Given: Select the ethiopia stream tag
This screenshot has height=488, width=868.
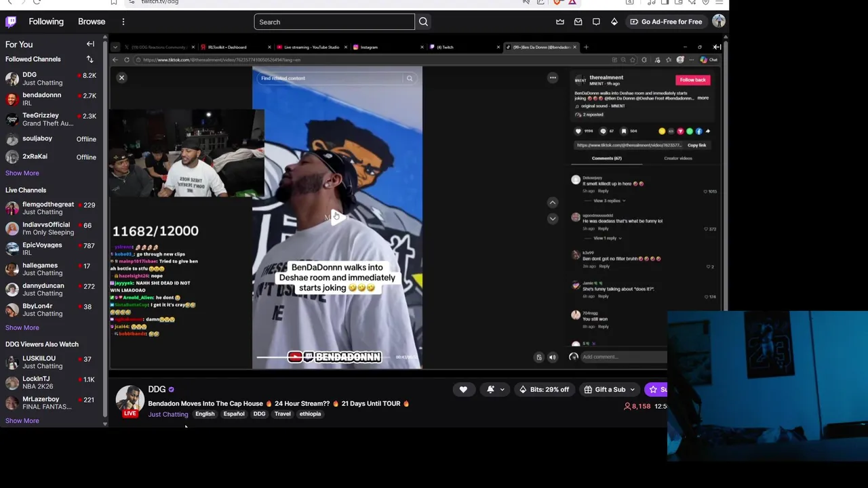Looking at the screenshot, I should pos(310,414).
